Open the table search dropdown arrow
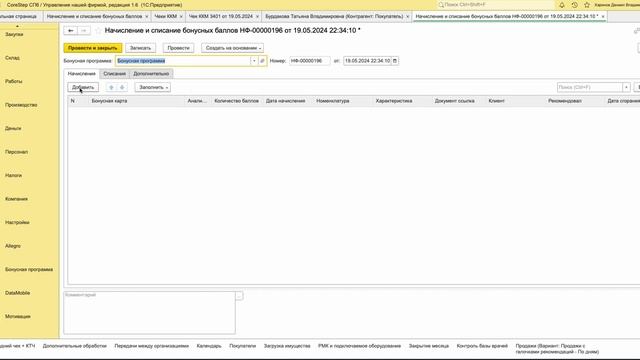 pos(626,87)
